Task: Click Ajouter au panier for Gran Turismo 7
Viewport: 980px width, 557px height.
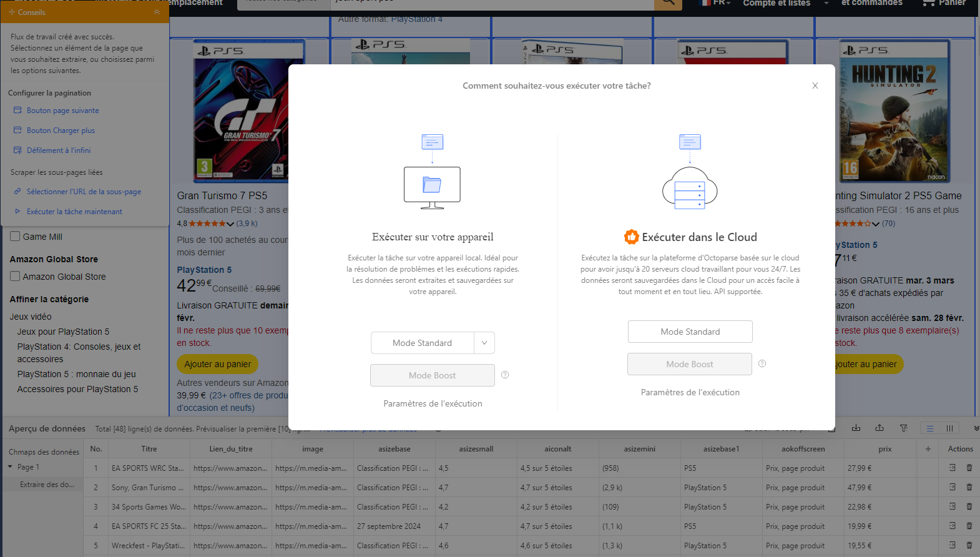Action: [x=218, y=364]
